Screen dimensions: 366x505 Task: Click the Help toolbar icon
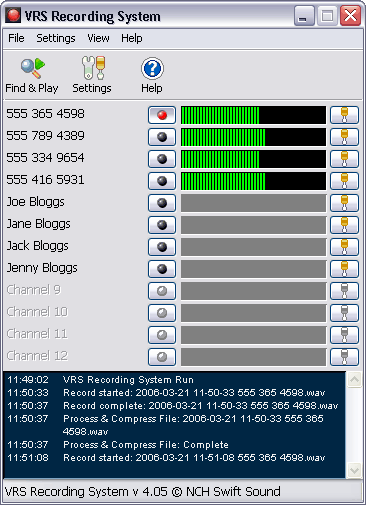point(152,76)
